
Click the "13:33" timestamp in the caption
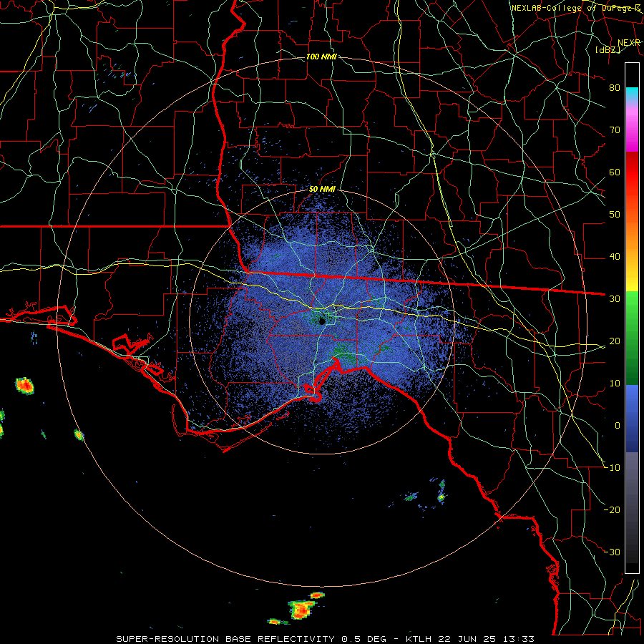pos(517,639)
